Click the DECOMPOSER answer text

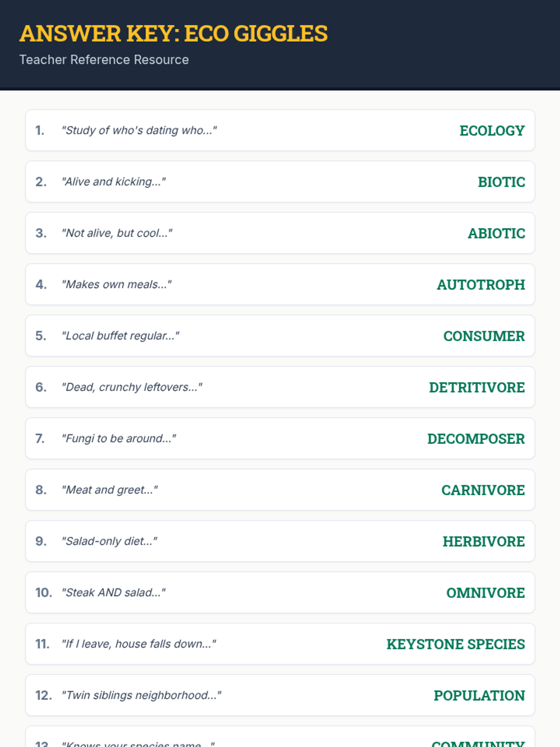[476, 439]
